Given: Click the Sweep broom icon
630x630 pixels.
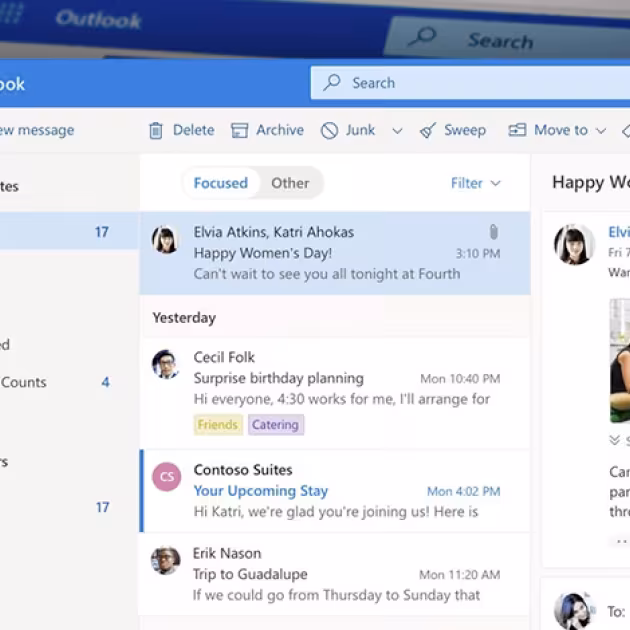Looking at the screenshot, I should tap(428, 131).
